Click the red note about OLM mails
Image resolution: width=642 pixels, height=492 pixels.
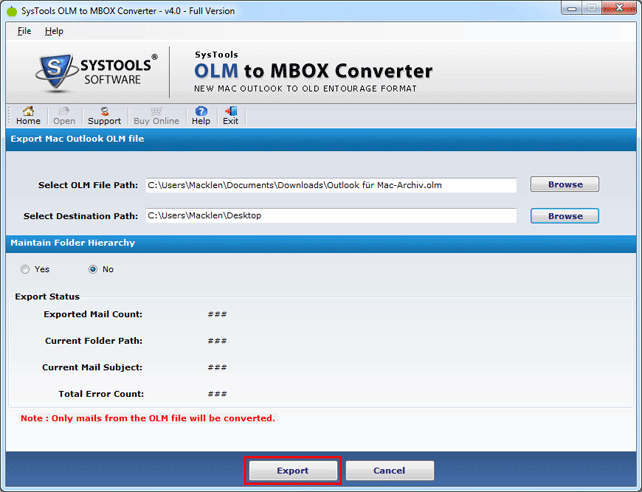[148, 418]
